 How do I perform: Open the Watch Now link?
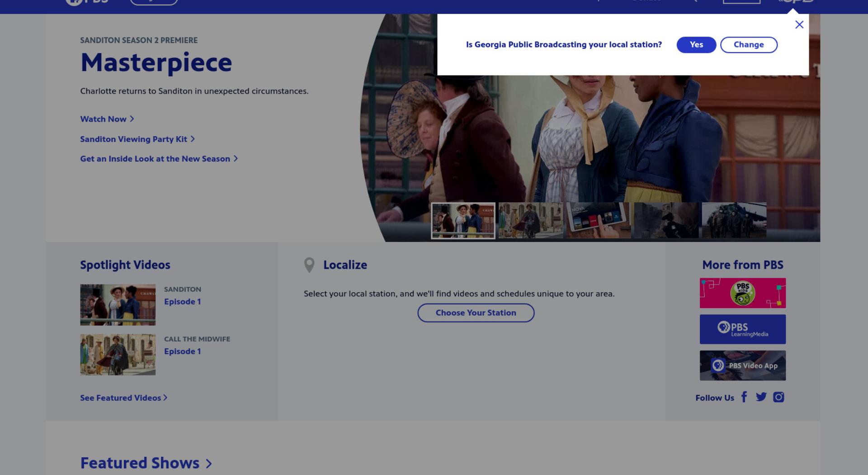(x=107, y=119)
